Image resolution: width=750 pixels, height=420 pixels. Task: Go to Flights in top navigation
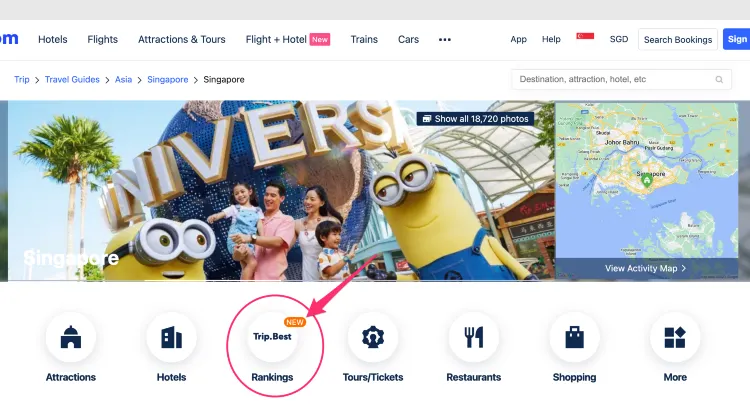tap(102, 39)
